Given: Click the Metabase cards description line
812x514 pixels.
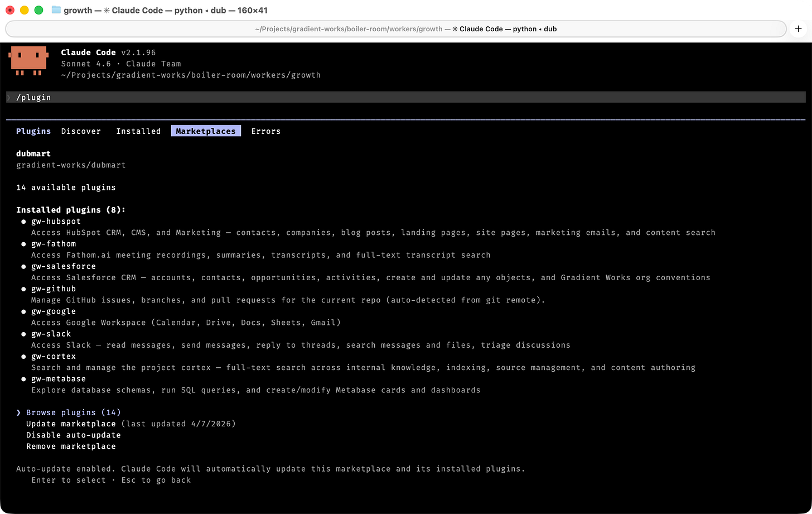Looking at the screenshot, I should tap(256, 390).
